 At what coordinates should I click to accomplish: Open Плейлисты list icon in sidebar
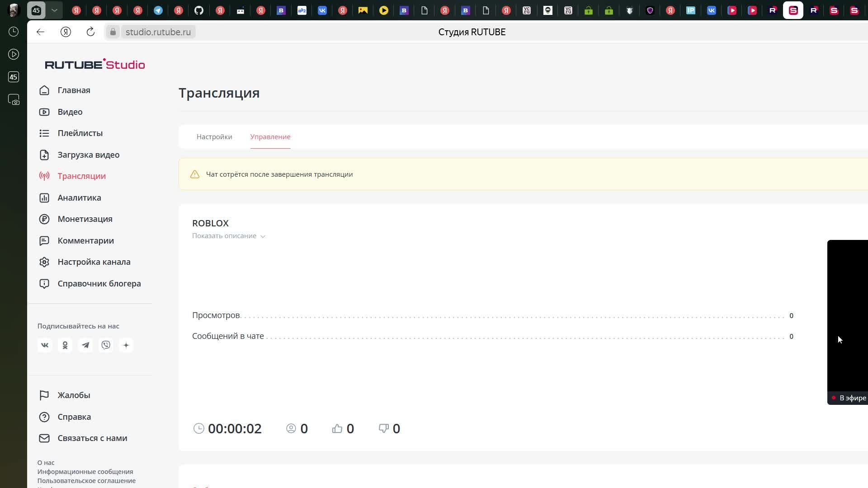click(x=44, y=133)
